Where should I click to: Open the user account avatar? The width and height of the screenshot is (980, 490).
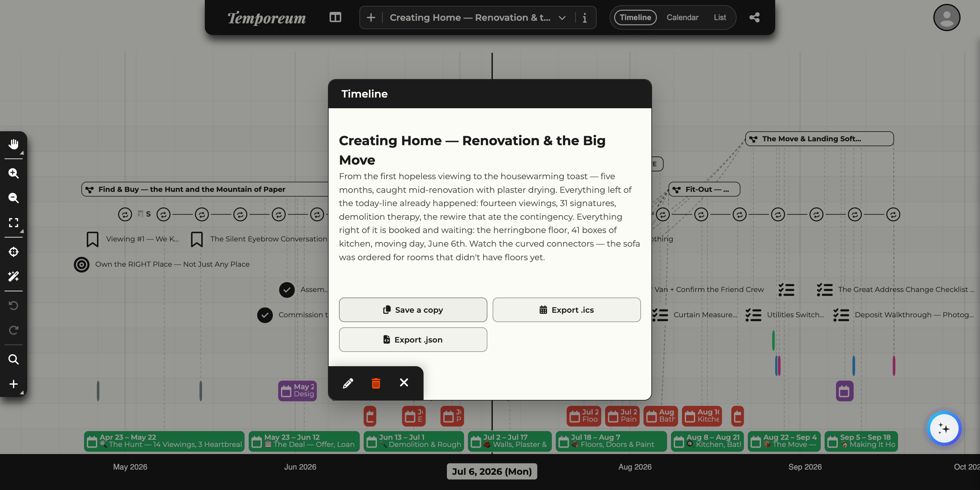(x=947, y=17)
